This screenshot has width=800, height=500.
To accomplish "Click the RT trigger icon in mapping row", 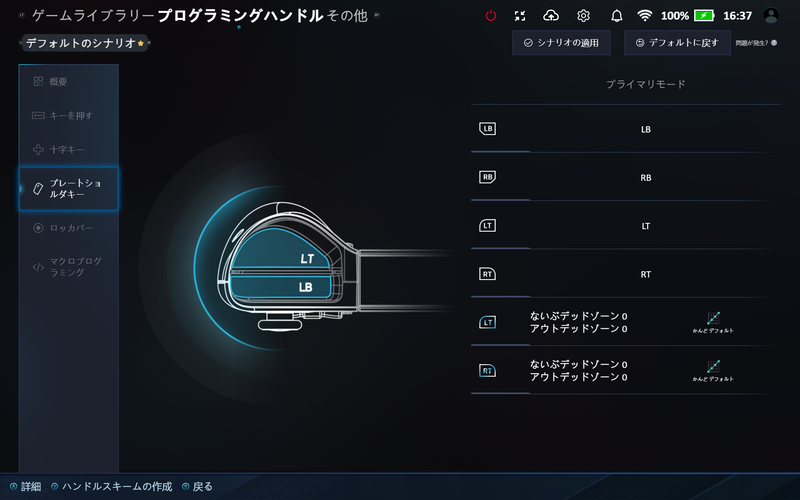I will [487, 274].
